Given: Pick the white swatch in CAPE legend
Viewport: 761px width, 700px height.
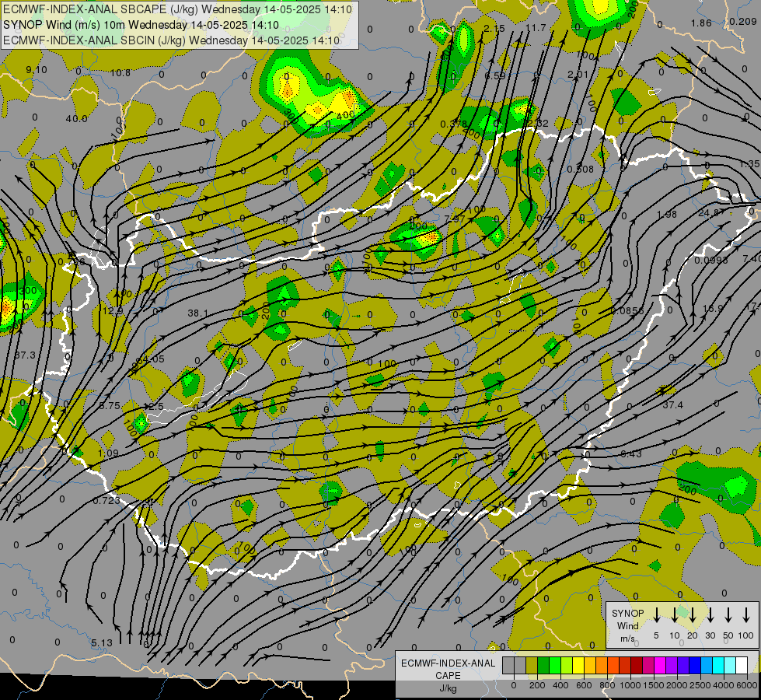Looking at the screenshot, I should coord(741,665).
